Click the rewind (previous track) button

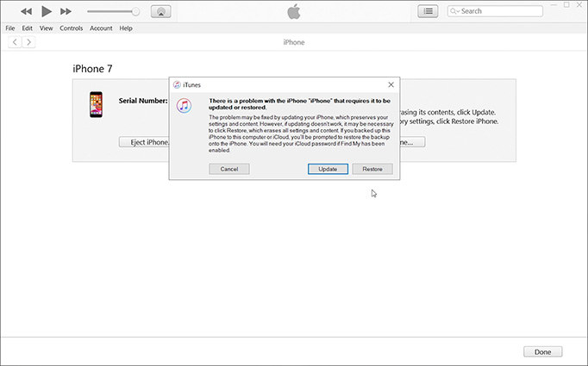click(x=26, y=11)
